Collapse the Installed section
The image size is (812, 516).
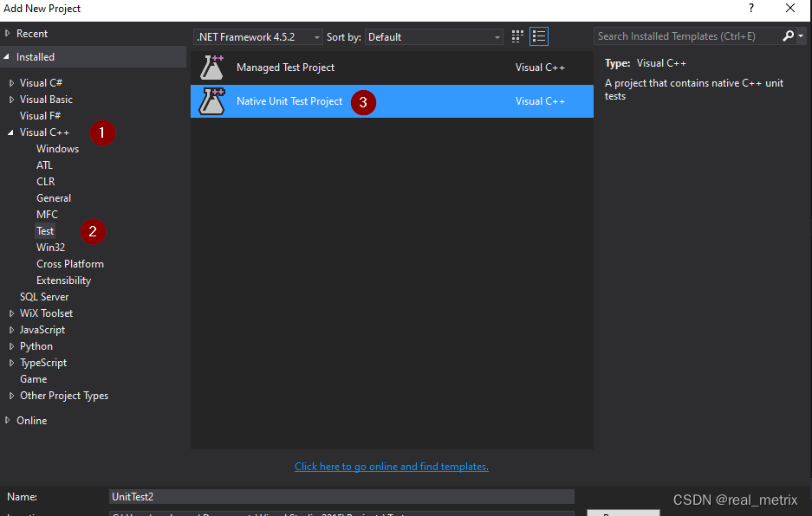click(7, 57)
